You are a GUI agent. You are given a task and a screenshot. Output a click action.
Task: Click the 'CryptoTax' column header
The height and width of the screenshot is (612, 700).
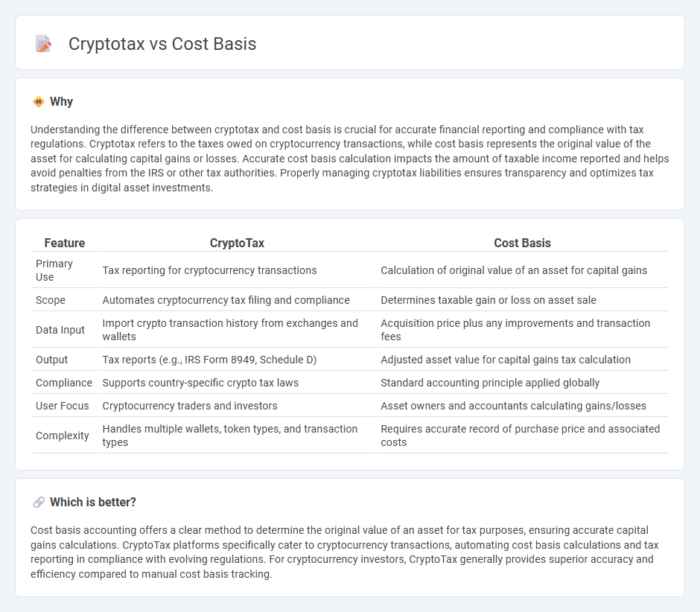(237, 243)
